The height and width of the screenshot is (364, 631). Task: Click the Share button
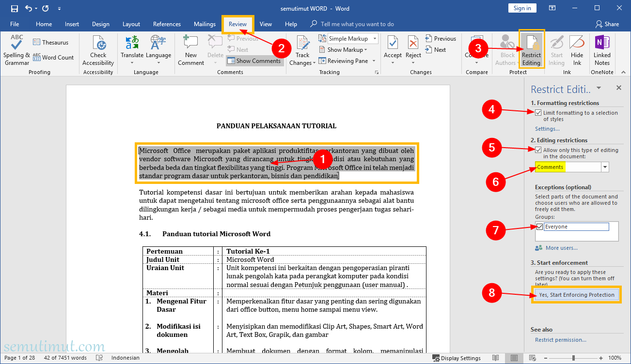pyautogui.click(x=607, y=24)
